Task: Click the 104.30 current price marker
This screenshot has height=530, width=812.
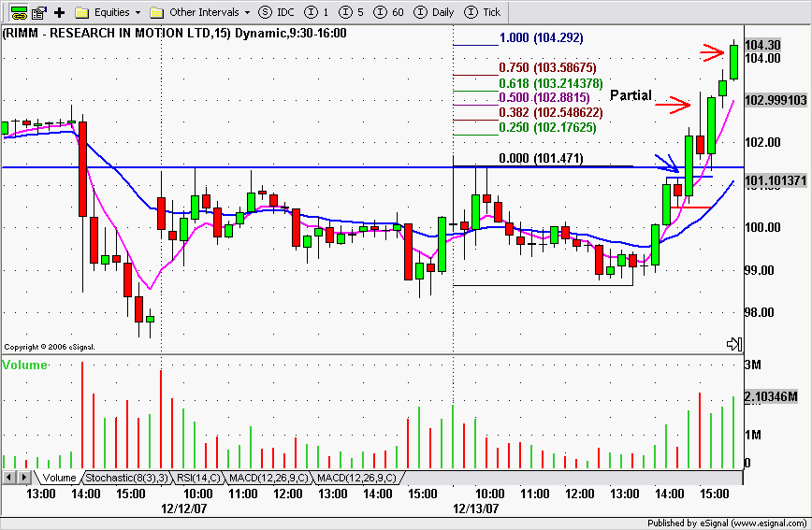Action: click(762, 46)
